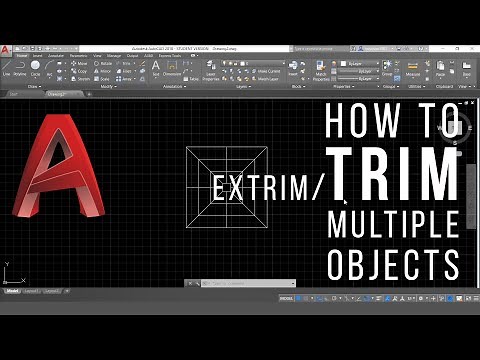
Task: Click the Fillet tool
Action: tap(124, 71)
